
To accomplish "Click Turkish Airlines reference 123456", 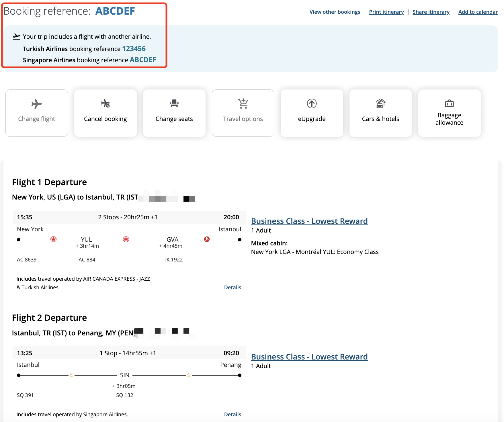I will [x=134, y=48].
